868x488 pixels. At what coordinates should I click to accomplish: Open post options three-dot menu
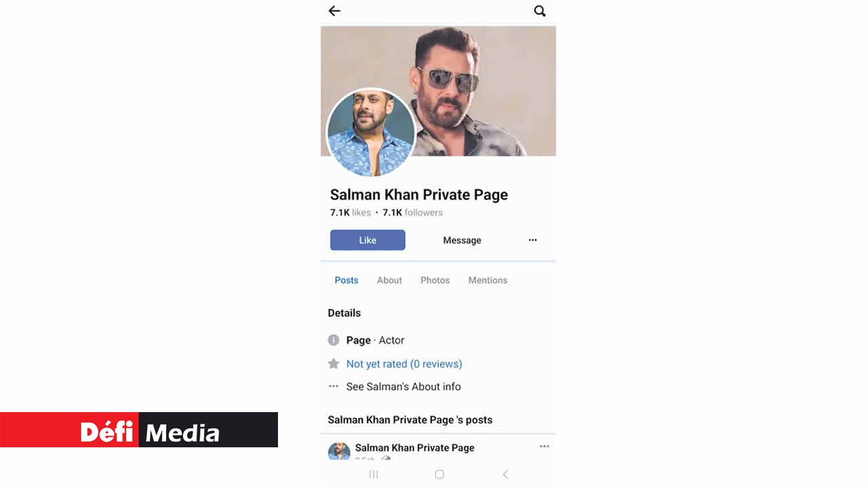tap(545, 447)
